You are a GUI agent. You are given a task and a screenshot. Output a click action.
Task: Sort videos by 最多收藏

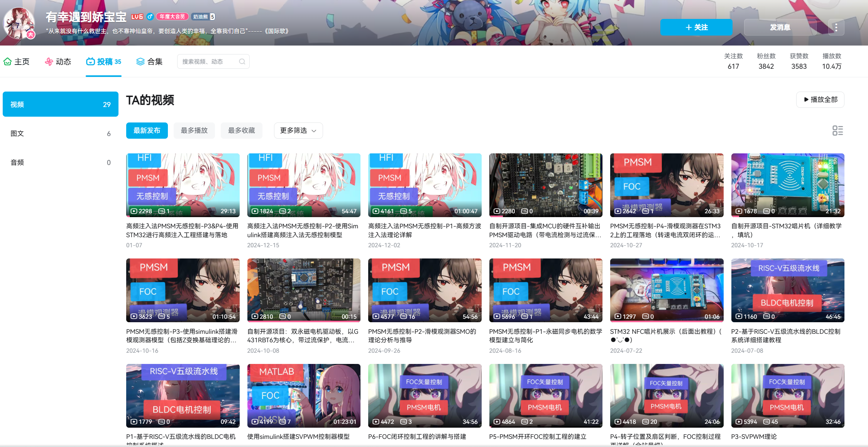241,131
